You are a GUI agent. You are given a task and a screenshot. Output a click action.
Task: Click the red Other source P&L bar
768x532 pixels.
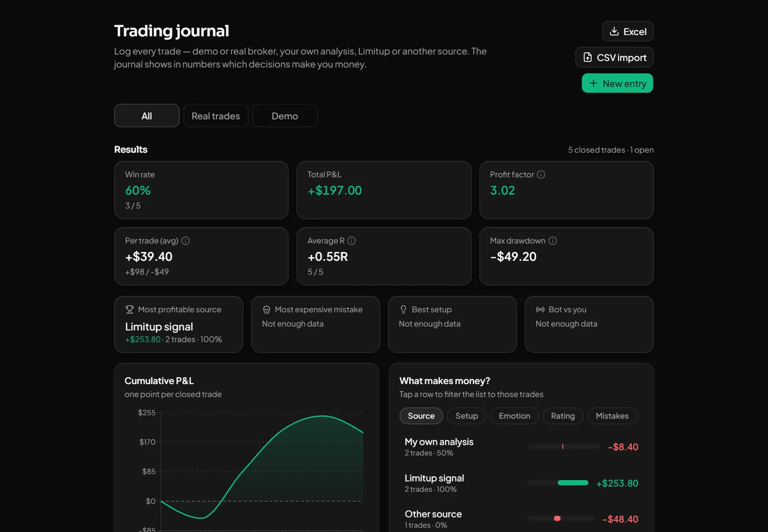[557, 519]
